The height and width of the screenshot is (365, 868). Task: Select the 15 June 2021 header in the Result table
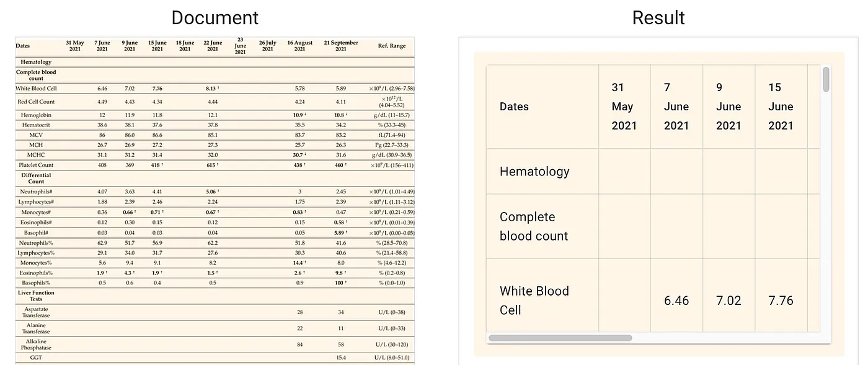pyautogui.click(x=781, y=107)
